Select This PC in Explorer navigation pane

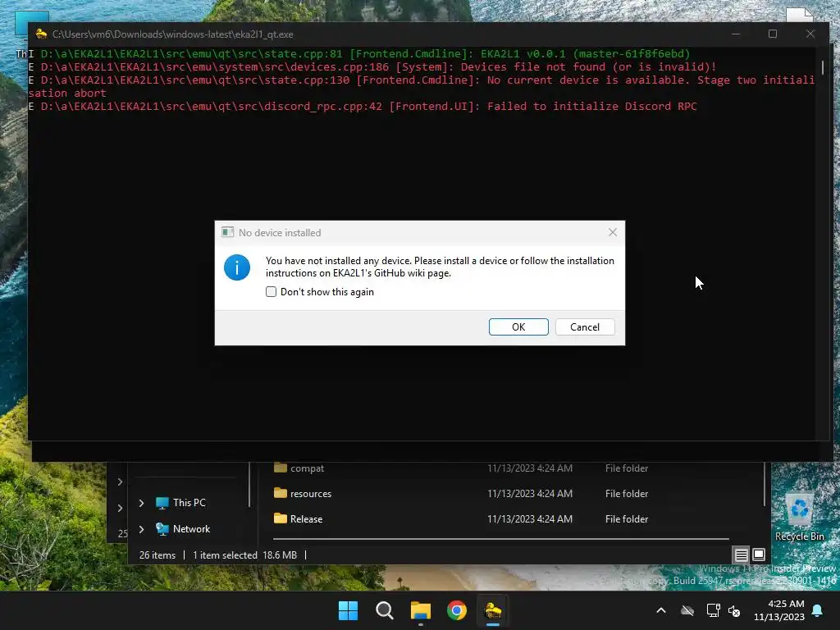(x=189, y=503)
